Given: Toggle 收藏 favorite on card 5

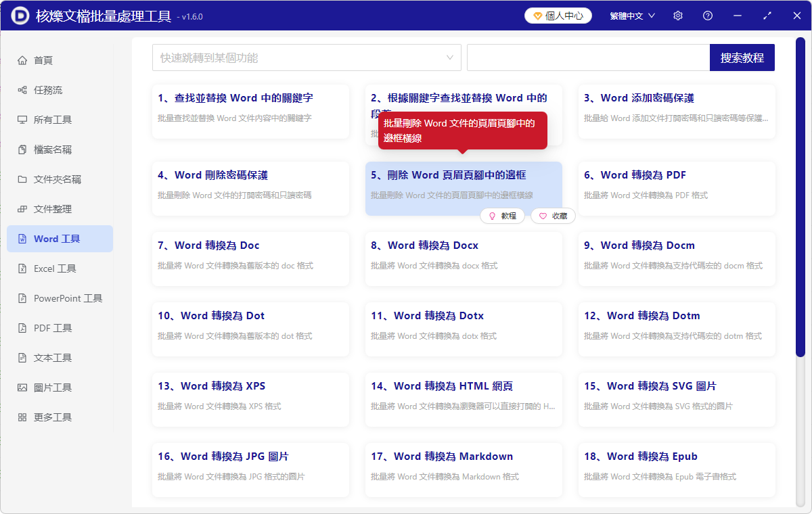Looking at the screenshot, I should (553, 215).
